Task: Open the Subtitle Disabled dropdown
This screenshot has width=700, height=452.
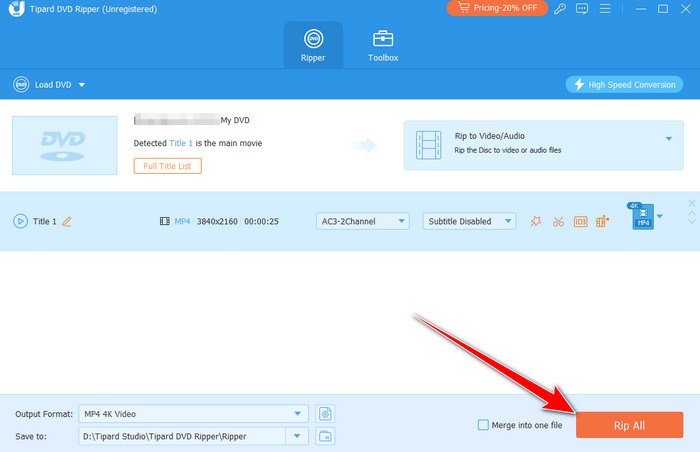Action: click(x=469, y=221)
